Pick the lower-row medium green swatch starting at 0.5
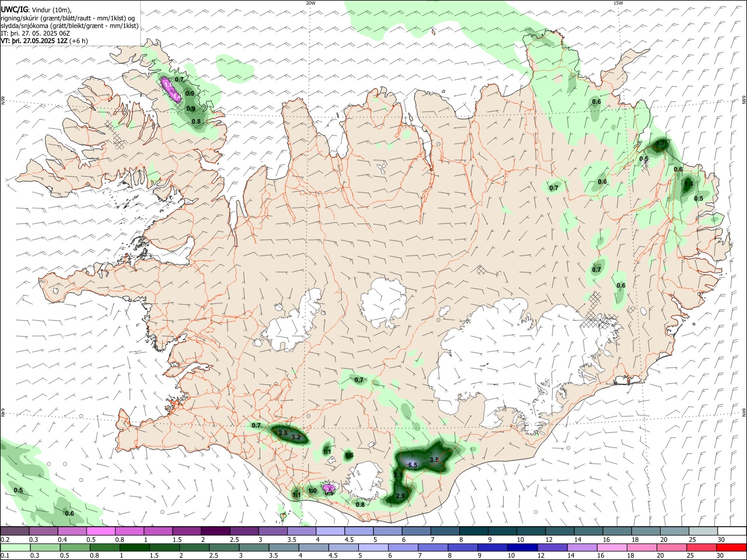The height and width of the screenshot is (560, 747). [75, 547]
